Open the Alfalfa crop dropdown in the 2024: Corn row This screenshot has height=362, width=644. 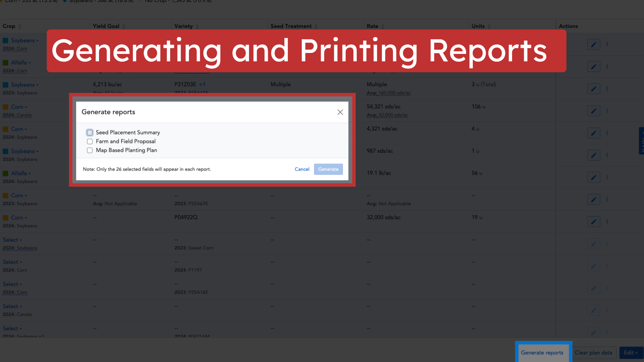tap(21, 63)
